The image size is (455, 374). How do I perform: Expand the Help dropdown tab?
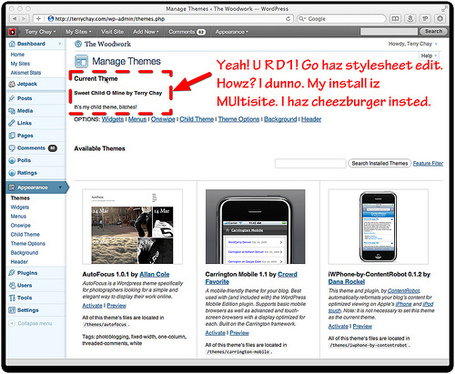(x=429, y=56)
